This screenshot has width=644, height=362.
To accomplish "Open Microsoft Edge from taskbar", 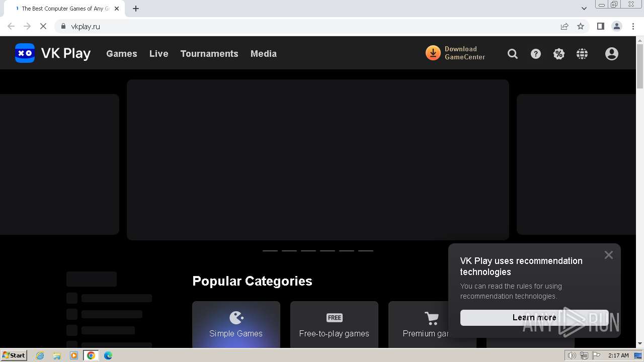I will (x=108, y=355).
